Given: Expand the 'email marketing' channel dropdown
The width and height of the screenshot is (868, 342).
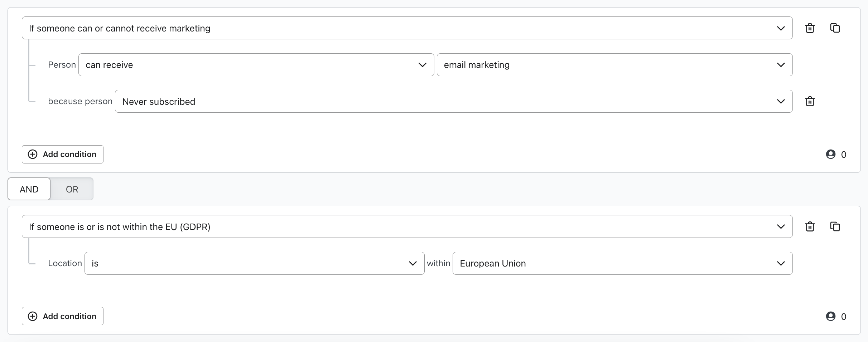Looking at the screenshot, I should point(614,65).
